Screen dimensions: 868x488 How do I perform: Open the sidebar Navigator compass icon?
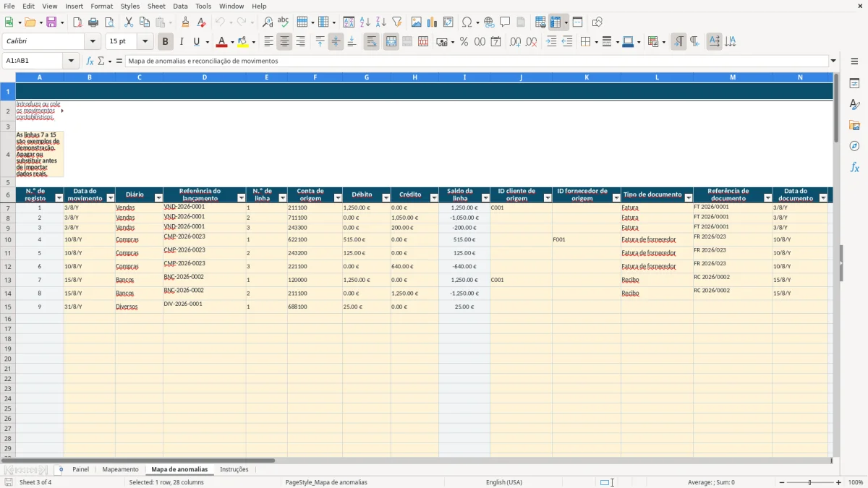point(854,147)
